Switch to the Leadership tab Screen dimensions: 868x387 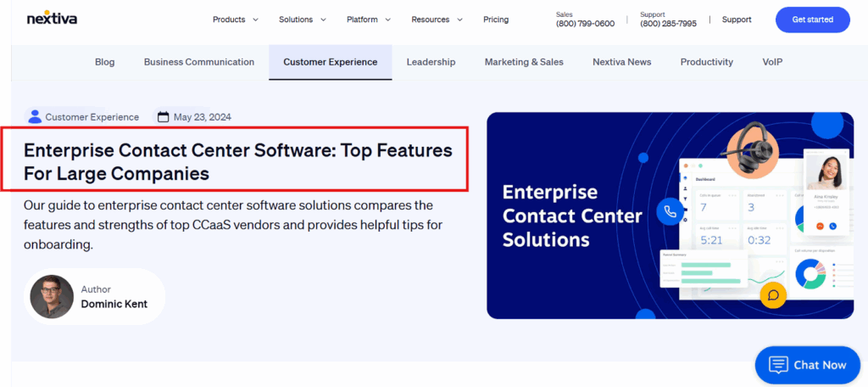431,62
